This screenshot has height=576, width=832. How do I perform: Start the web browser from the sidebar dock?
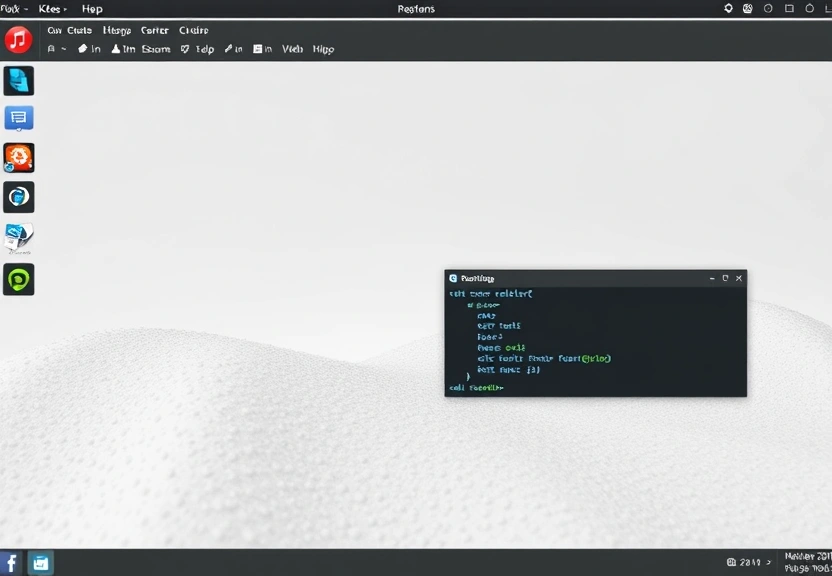[19, 196]
